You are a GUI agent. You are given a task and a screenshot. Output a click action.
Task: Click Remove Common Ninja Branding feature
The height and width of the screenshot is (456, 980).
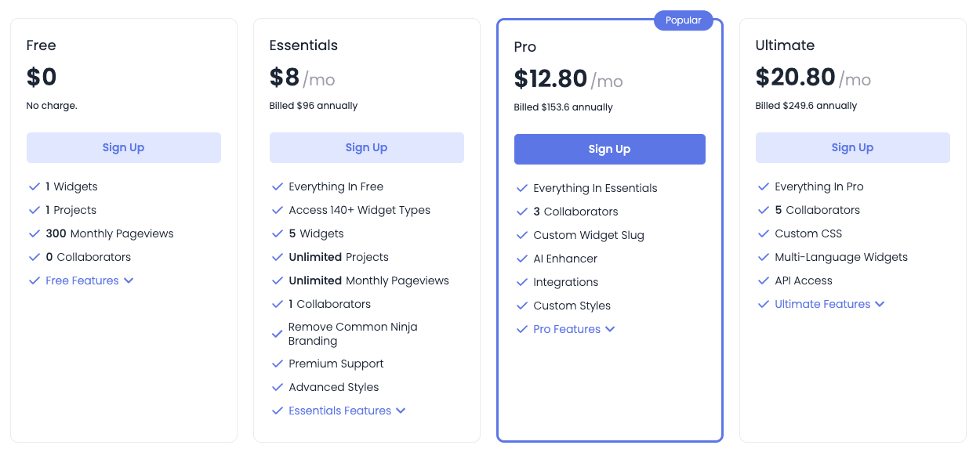click(x=353, y=334)
